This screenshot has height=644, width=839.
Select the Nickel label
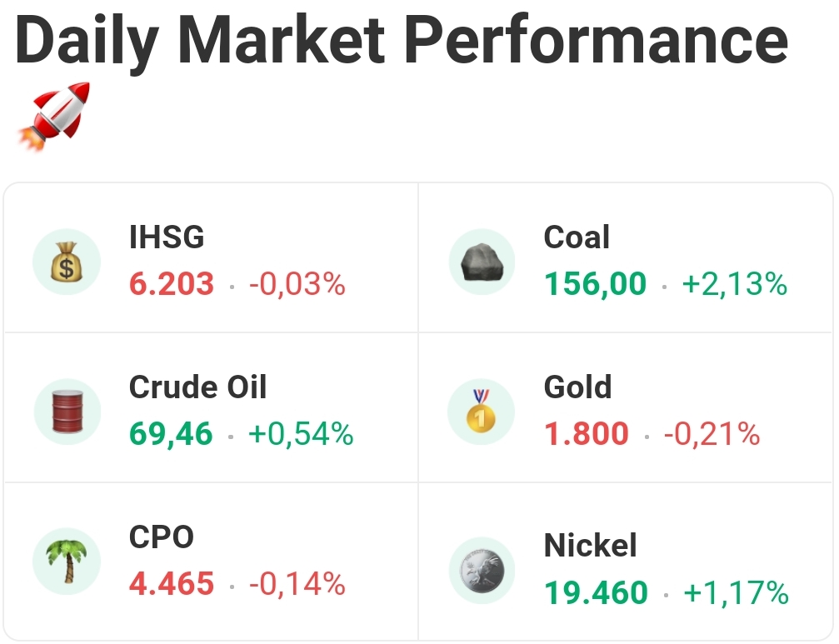click(x=590, y=546)
